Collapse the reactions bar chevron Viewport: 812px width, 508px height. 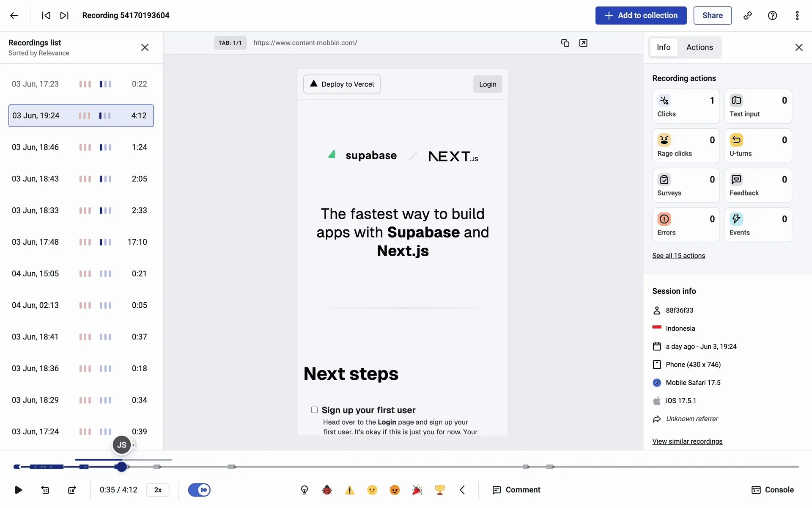(462, 490)
